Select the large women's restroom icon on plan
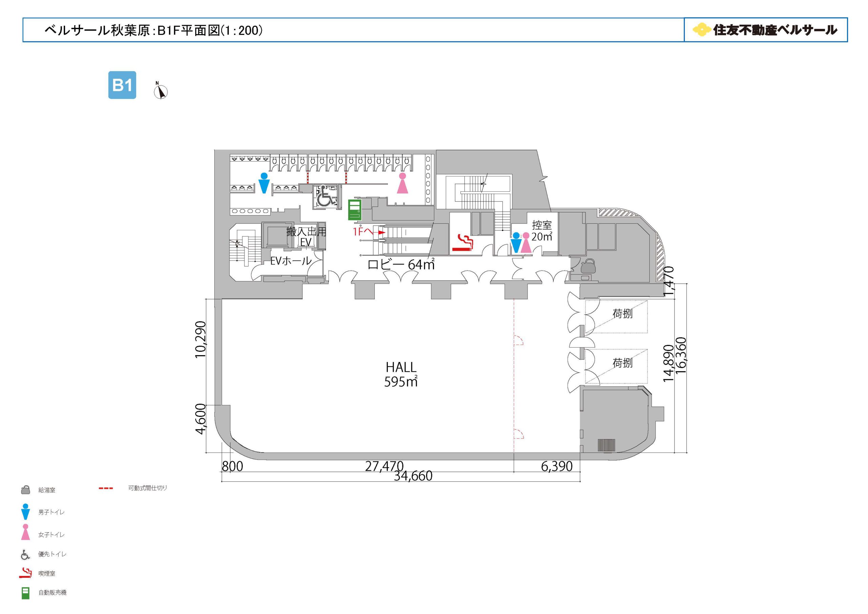This screenshot has height=614, width=868. [x=402, y=183]
